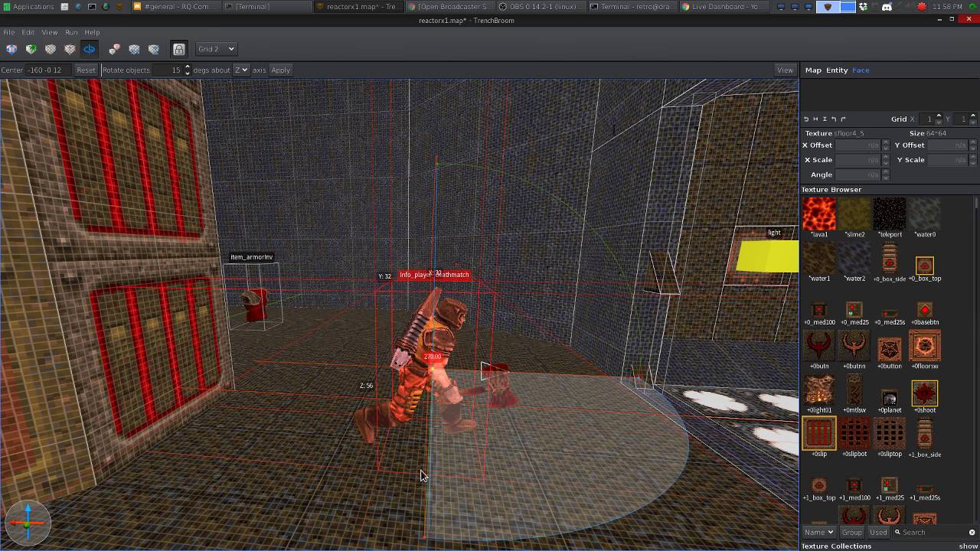Click the first reset texture icon
The width and height of the screenshot is (980, 551).
point(806,119)
